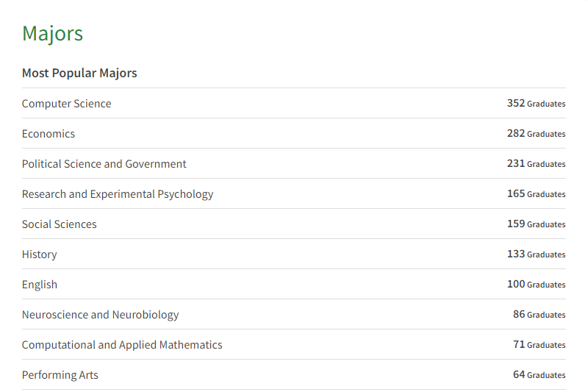Click Neuroscience and Neurobiology major
The height and width of the screenshot is (392, 588).
click(100, 315)
